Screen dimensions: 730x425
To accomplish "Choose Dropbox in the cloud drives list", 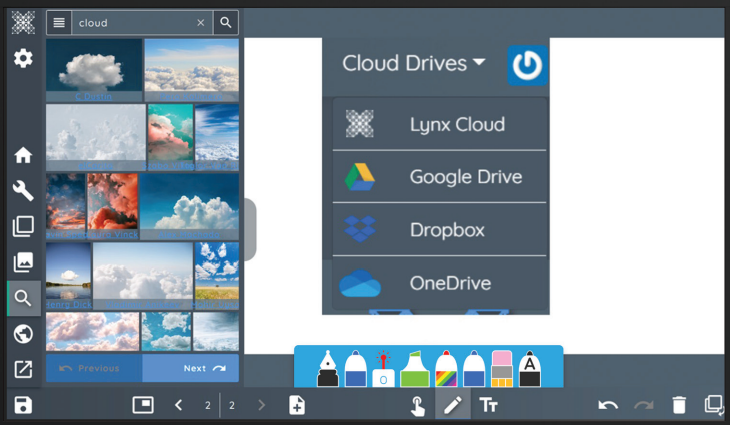I will coord(440,230).
